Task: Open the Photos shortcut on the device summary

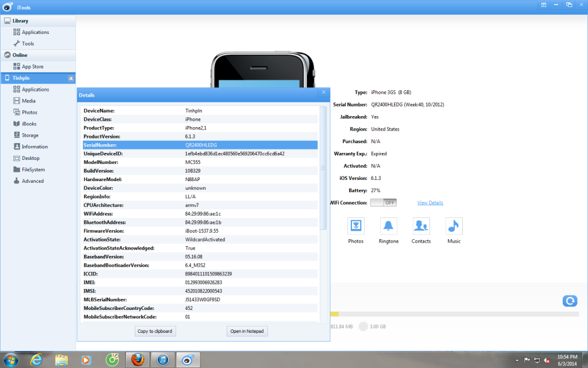Action: click(355, 227)
